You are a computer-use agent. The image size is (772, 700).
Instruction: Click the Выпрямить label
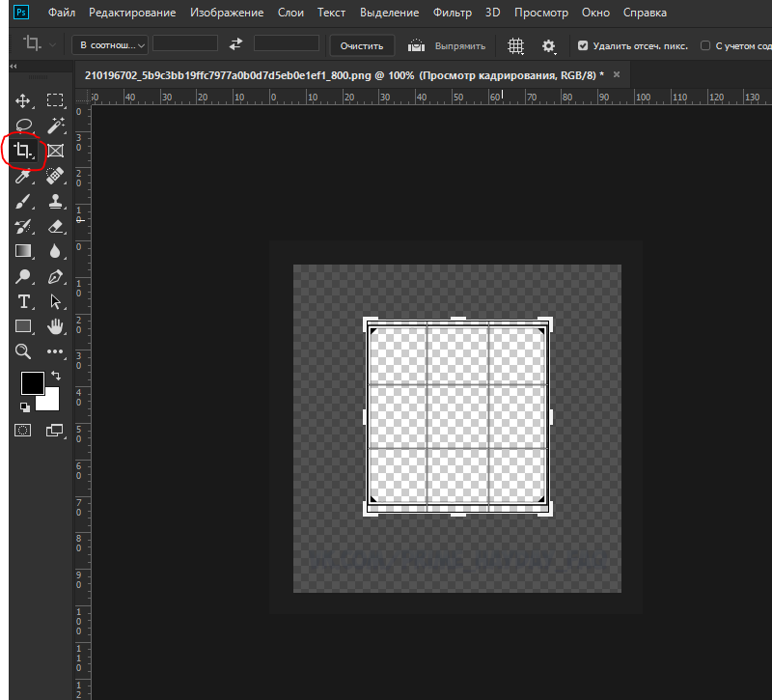(460, 45)
